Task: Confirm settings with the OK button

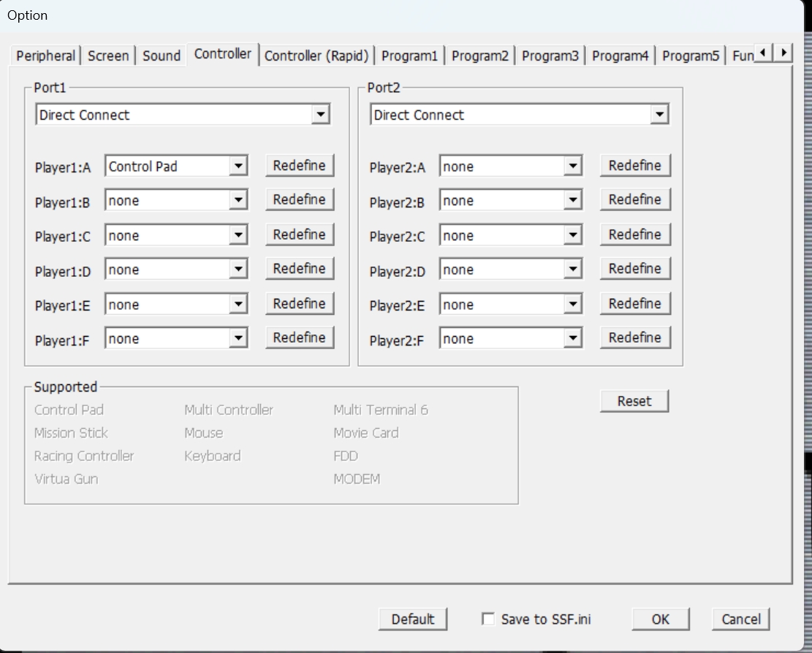Action: (660, 619)
